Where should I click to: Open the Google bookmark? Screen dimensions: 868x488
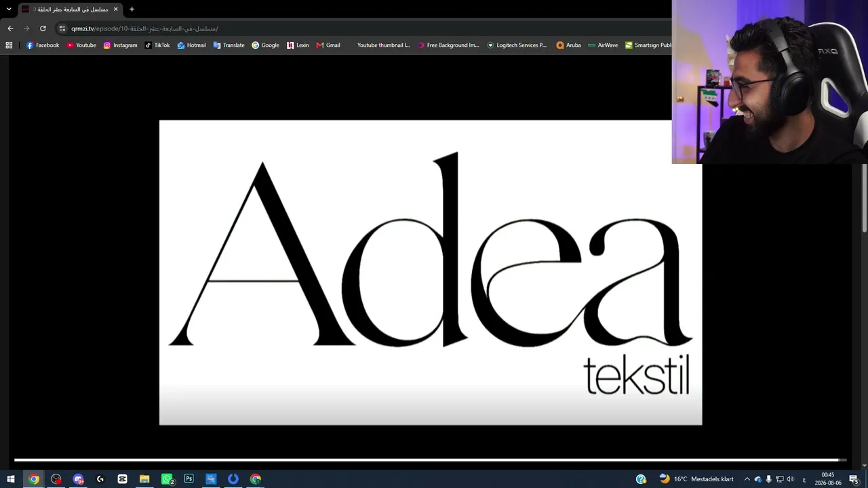click(265, 45)
